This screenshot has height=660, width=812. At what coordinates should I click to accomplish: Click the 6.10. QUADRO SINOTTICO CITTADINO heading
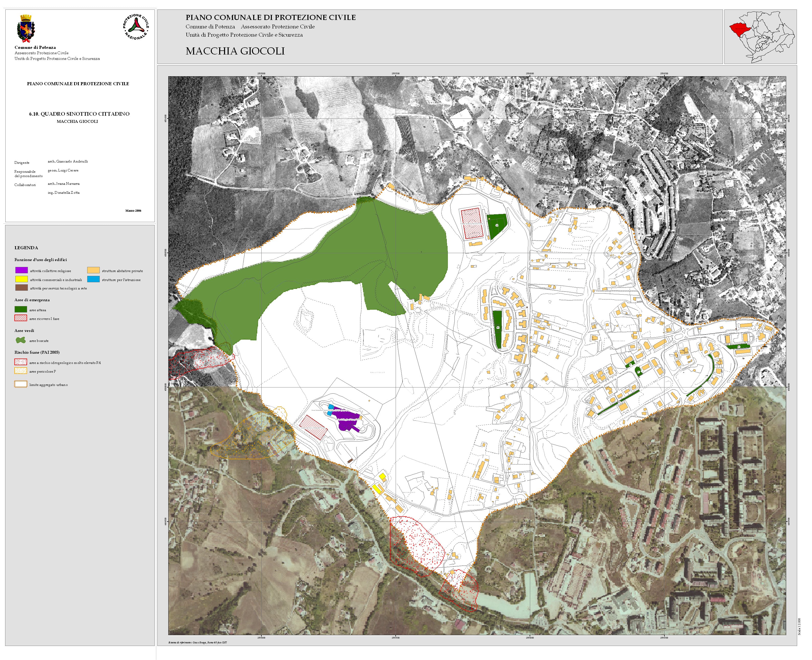[79, 114]
